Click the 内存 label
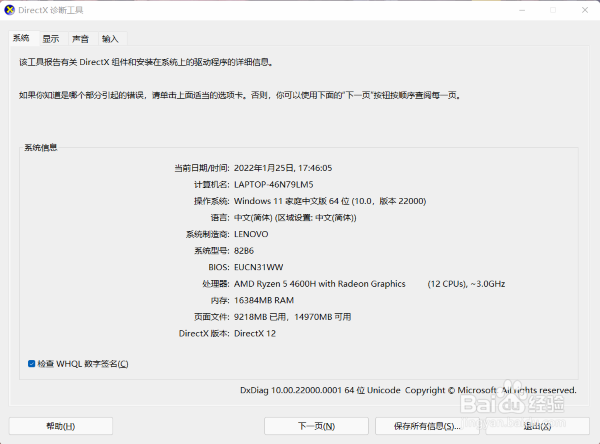600x444 pixels. pos(220,300)
